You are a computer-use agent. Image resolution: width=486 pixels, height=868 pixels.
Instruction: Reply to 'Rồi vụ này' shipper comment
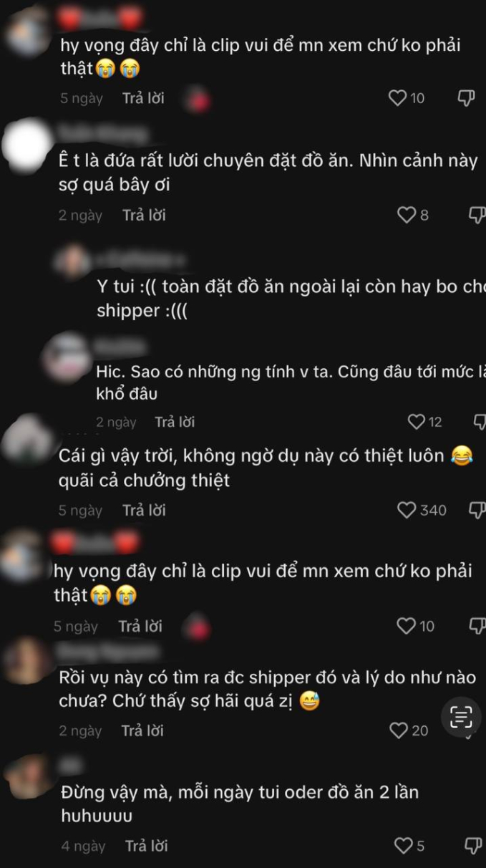click(142, 730)
